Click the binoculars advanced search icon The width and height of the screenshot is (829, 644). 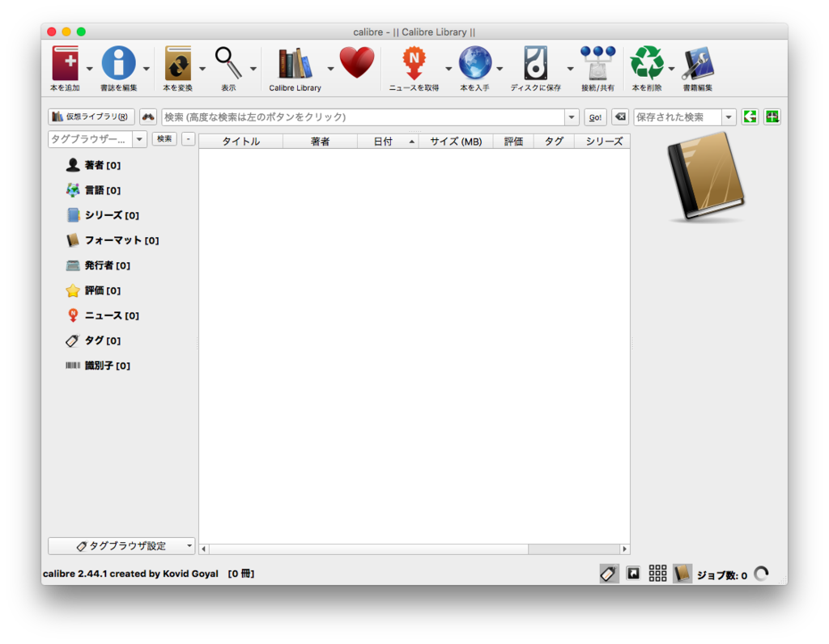[148, 117]
